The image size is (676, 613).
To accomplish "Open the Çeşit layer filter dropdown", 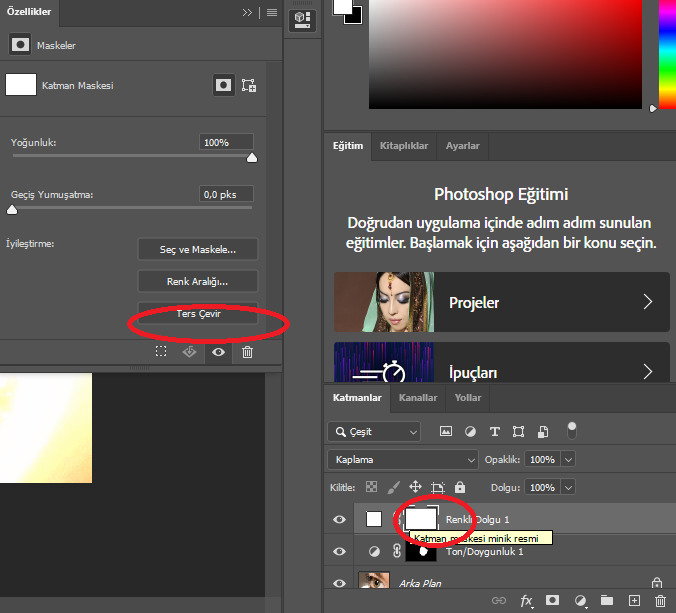I will click(374, 432).
